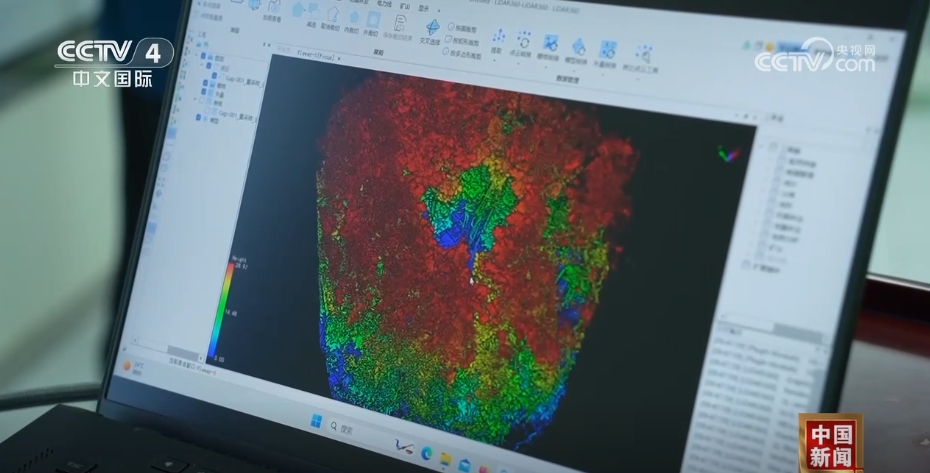Click the circular-arrow point cloud icon beside 提取
The image size is (930, 473).
tap(523, 41)
